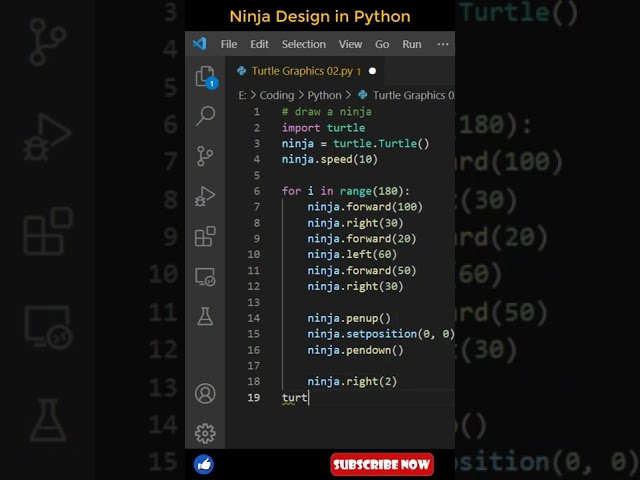Click the 'ninja = turtle.Turtle()' line
Screen dimensions: 640x480
coord(355,143)
